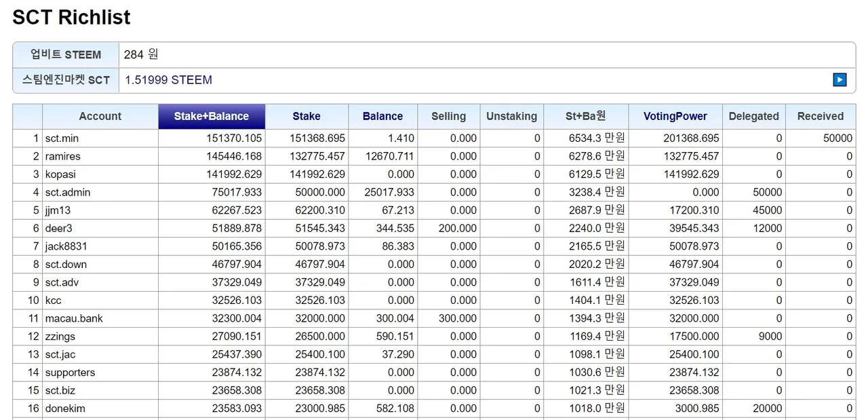Click the Selling column header
868x420 pixels.
[x=448, y=116]
